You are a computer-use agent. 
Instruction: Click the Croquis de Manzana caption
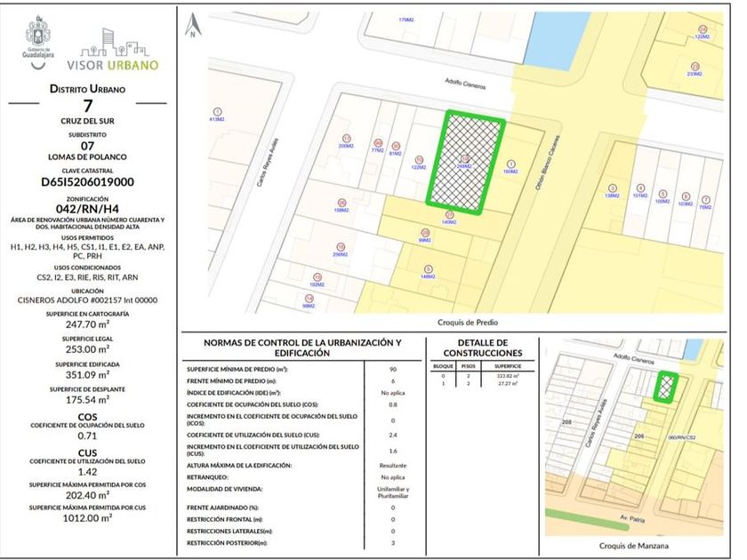[633, 546]
